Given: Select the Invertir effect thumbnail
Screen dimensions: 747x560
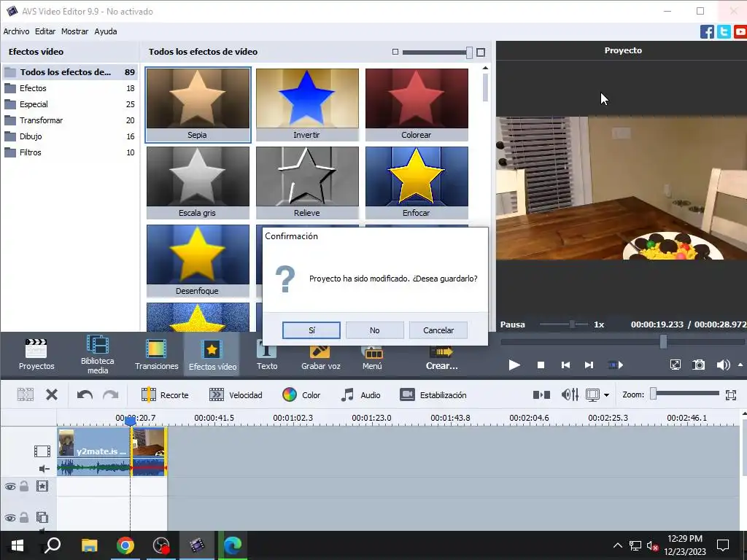Looking at the screenshot, I should tap(307, 105).
